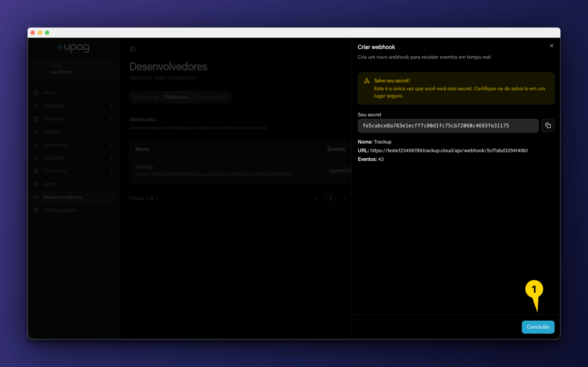The height and width of the screenshot is (367, 588).
Task: Select the secret value input field
Action: (x=448, y=125)
